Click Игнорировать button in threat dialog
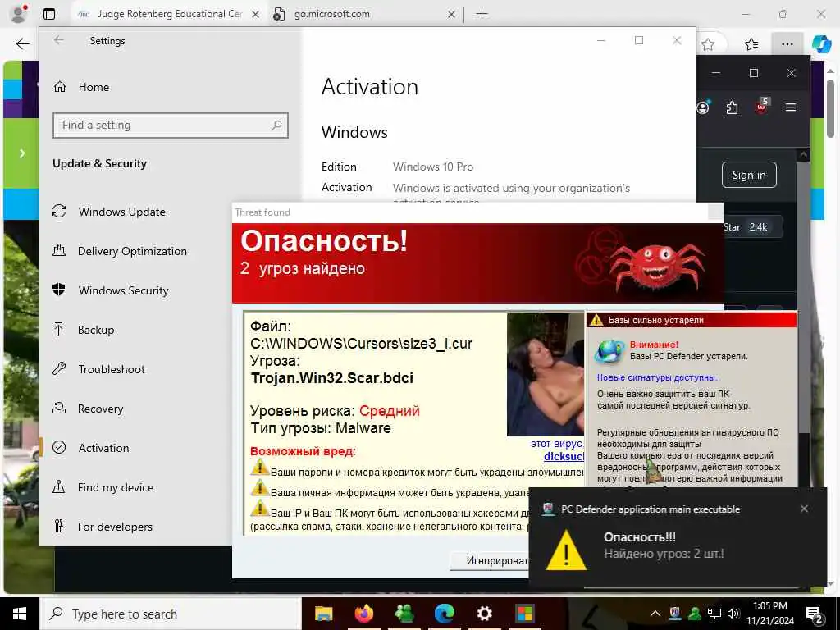Viewport: 840px width, 630px height. point(489,560)
